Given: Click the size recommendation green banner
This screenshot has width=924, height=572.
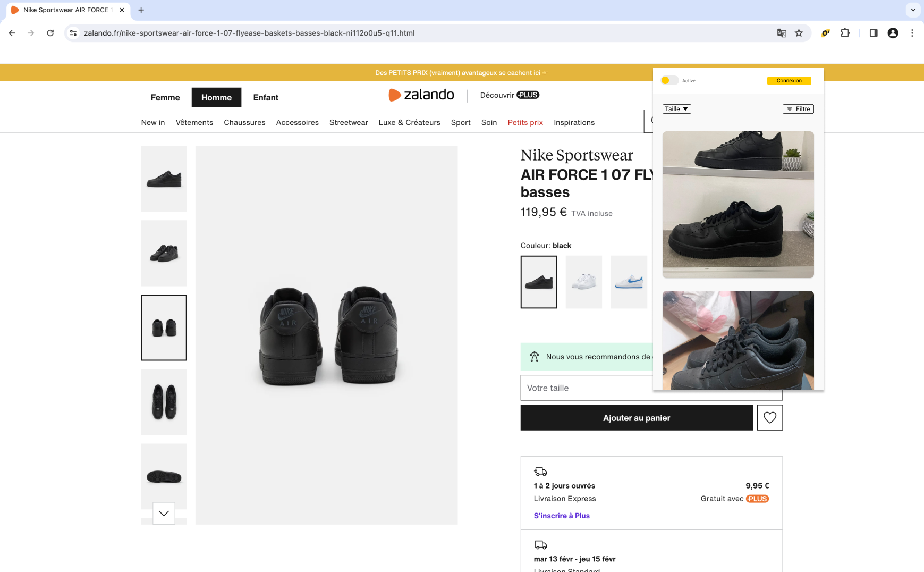Looking at the screenshot, I should [587, 357].
